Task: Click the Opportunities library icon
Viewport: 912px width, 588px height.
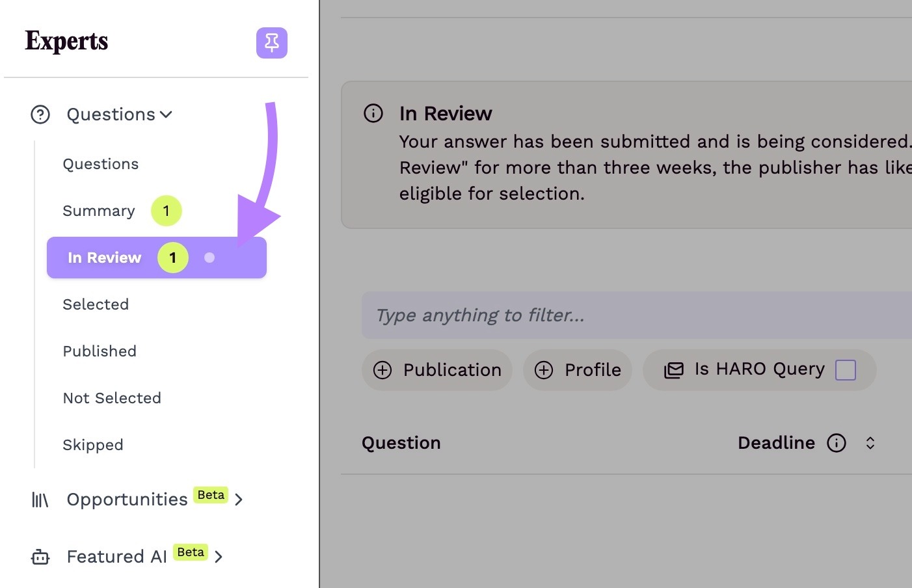Action: [x=40, y=500]
